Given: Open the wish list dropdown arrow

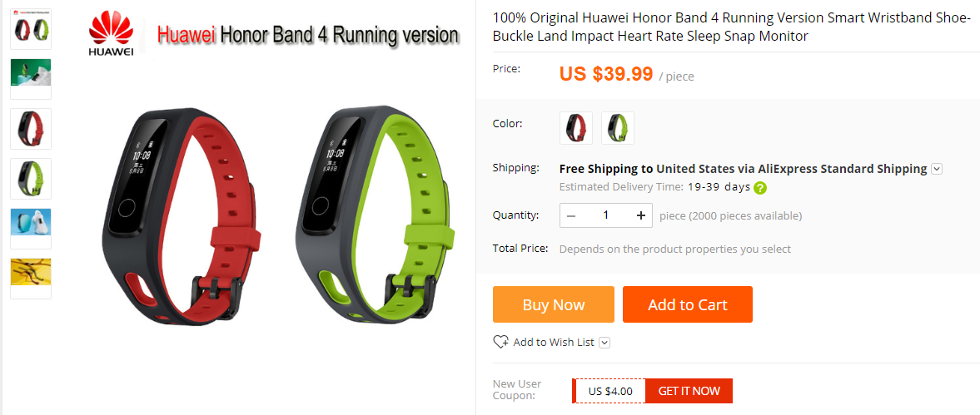Looking at the screenshot, I should (x=604, y=342).
